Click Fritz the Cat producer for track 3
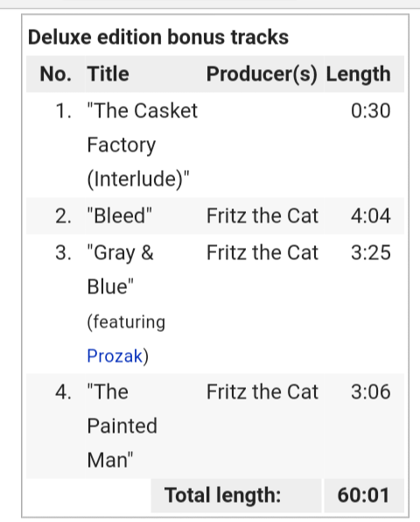Viewport: 420px width, 522px height. coord(262,252)
